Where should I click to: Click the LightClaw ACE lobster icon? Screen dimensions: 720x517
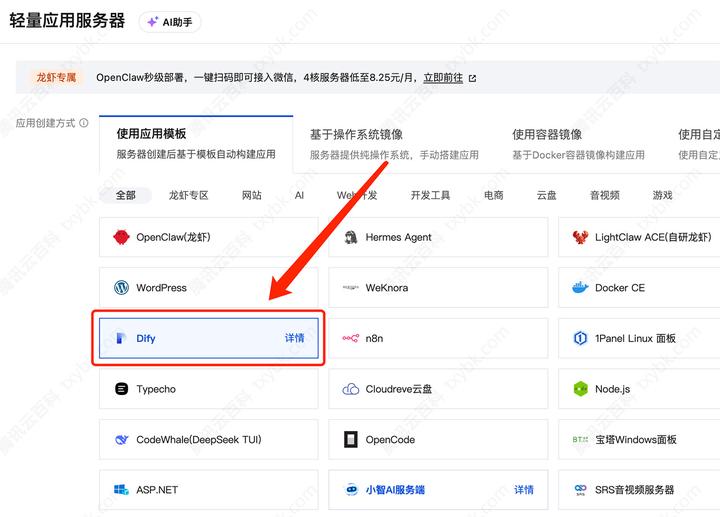point(580,237)
